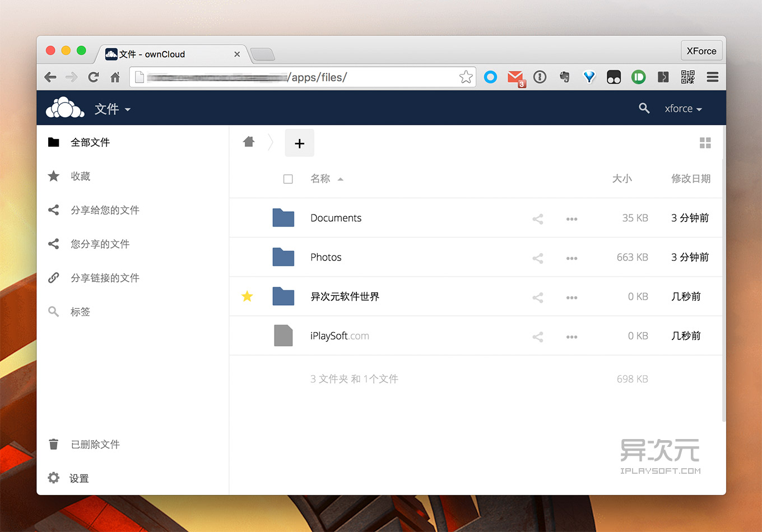This screenshot has height=532, width=762.
Task: Click the Evernote extension icon
Action: click(x=564, y=77)
